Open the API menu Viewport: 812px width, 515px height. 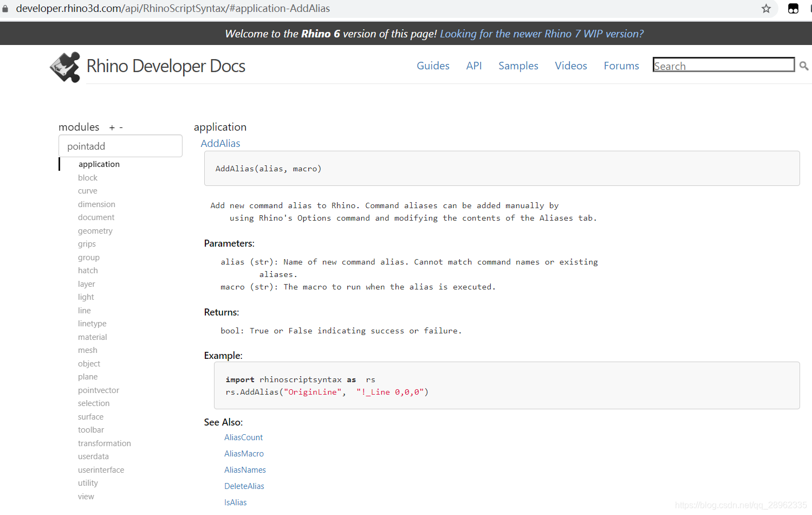click(474, 66)
